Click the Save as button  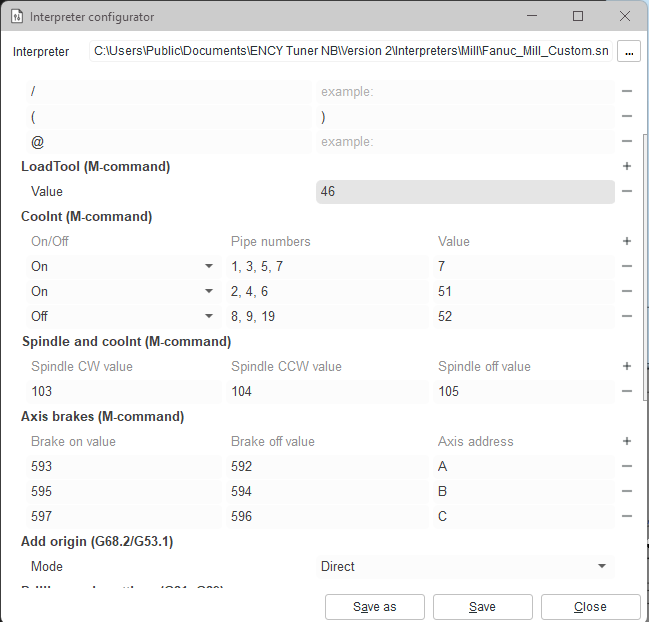(x=375, y=607)
